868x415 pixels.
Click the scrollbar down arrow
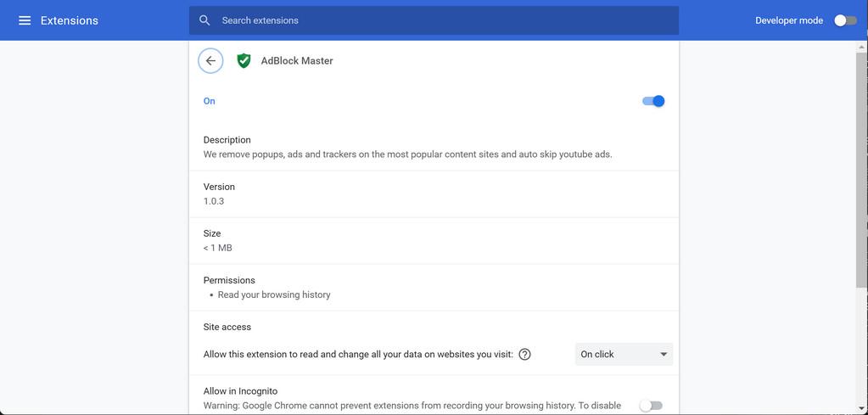click(x=862, y=409)
